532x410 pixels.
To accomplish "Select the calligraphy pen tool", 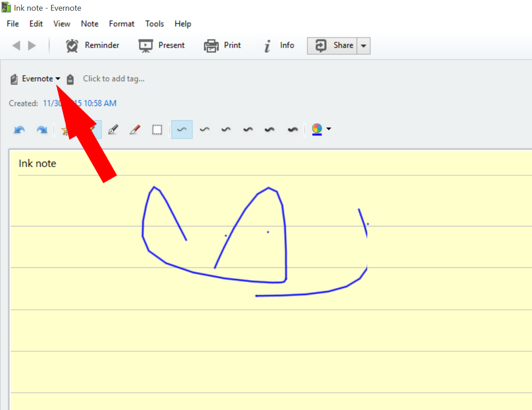I will [113, 130].
